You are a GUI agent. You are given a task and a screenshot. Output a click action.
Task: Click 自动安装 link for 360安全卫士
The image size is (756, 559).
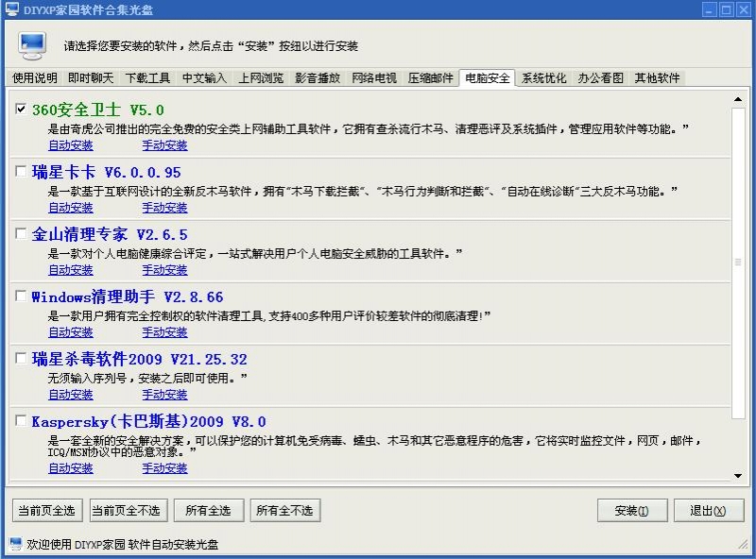[71, 145]
